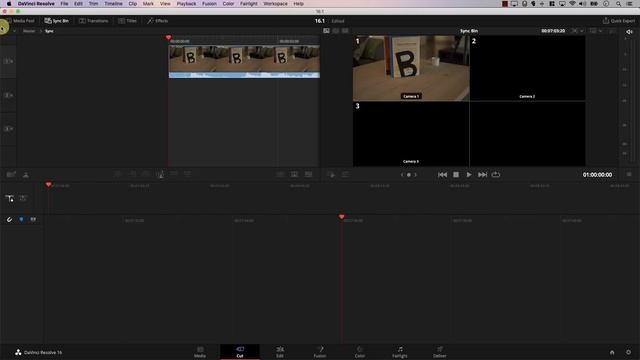640x360 pixels.
Task: Select Camera 3 angle in Sync Bin viewer
Action: pyautogui.click(x=411, y=134)
